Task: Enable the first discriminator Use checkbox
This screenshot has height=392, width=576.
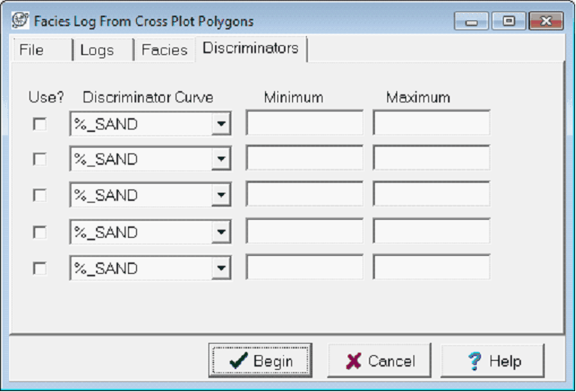Action: coord(39,124)
